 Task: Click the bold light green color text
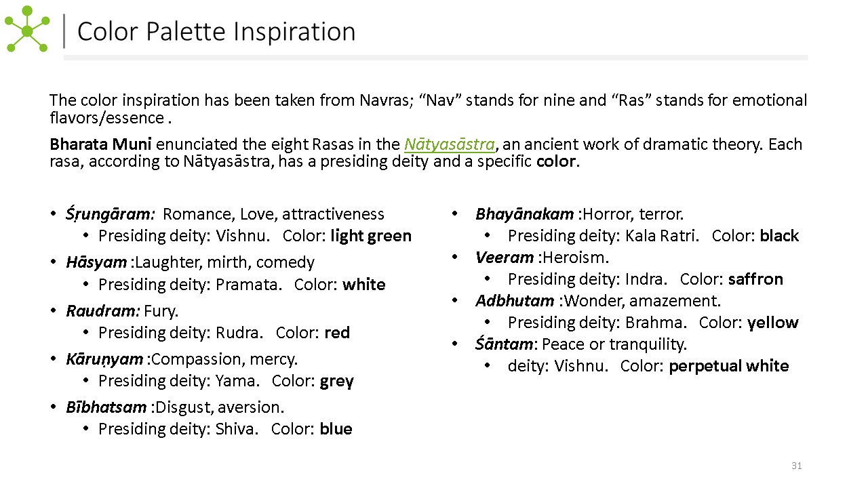371,236
